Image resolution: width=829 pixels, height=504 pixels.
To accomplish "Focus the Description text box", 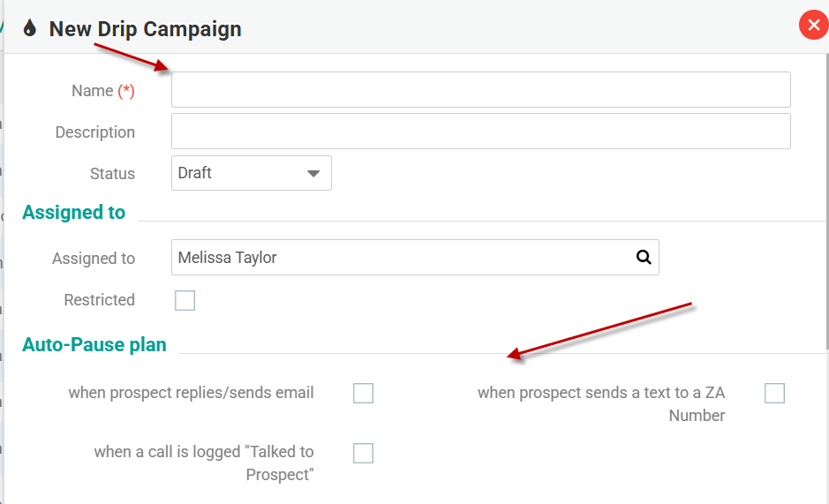I will 480,132.
